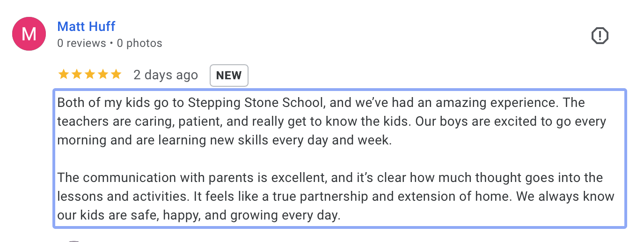Click the first star in the rating
The width and height of the screenshot is (644, 242).
(x=63, y=75)
